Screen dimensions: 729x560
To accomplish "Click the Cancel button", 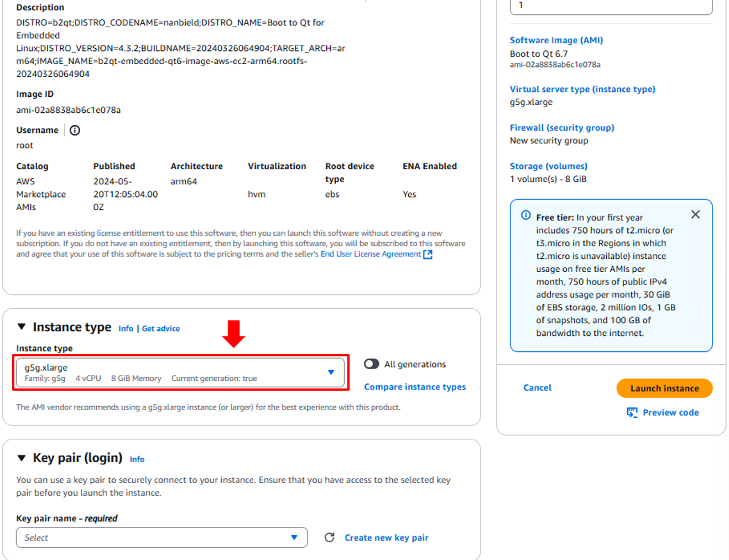I will (x=537, y=388).
